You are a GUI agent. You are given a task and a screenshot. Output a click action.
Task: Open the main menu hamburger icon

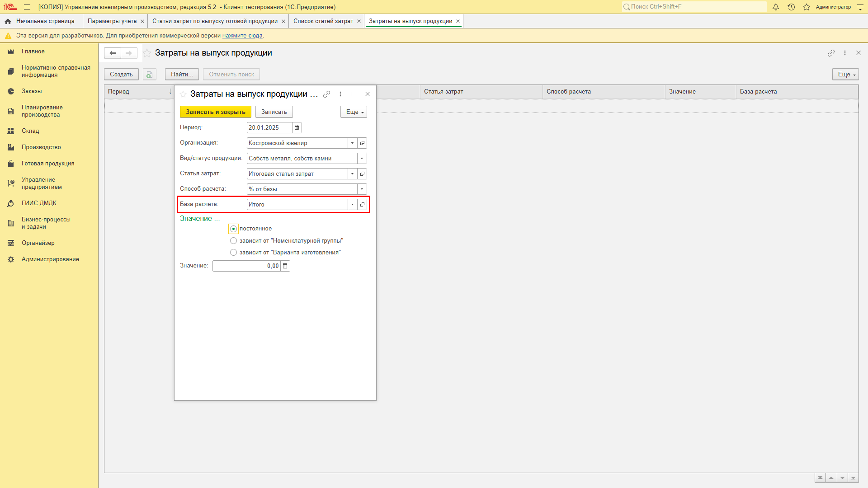pyautogui.click(x=27, y=7)
